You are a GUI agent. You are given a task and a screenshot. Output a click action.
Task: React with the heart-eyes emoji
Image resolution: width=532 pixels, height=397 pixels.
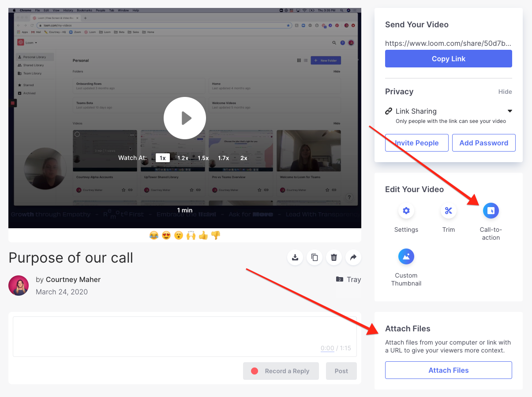[x=166, y=235]
